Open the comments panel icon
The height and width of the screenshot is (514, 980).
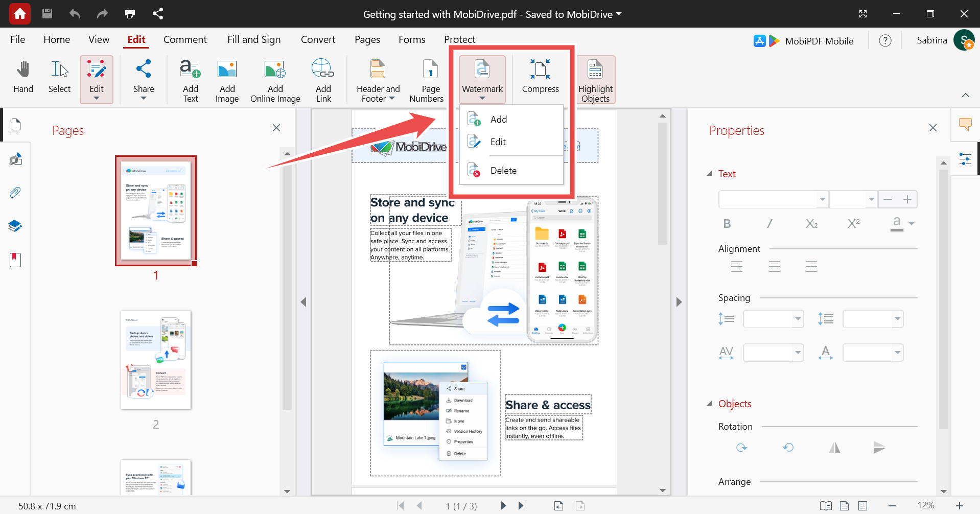[x=965, y=124]
